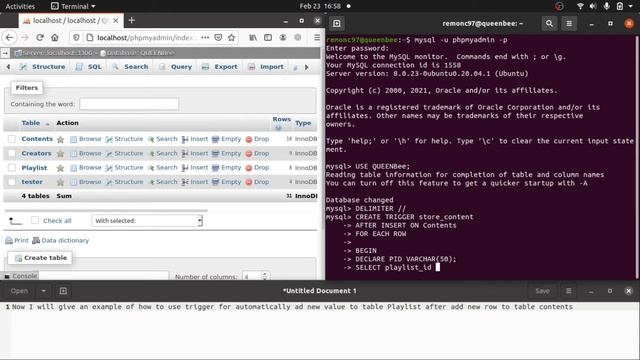
Task: Open text editor hamburger menu
Action: click(x=569, y=291)
